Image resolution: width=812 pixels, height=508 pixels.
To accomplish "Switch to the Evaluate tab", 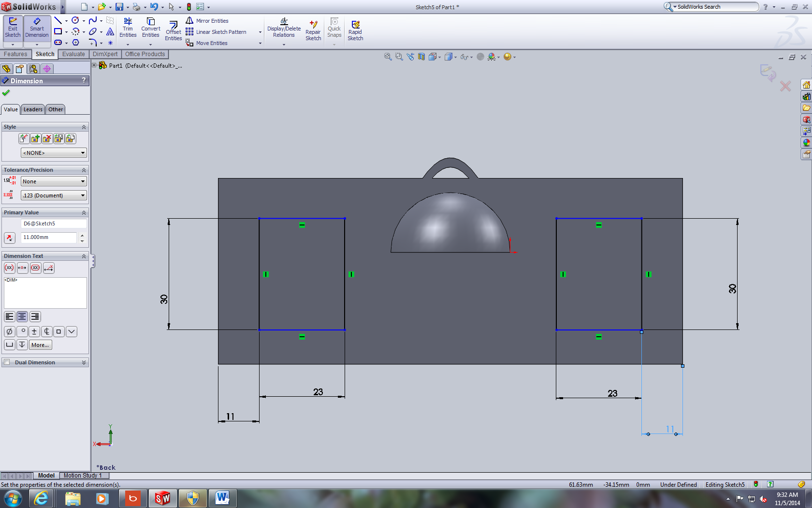I will 73,54.
